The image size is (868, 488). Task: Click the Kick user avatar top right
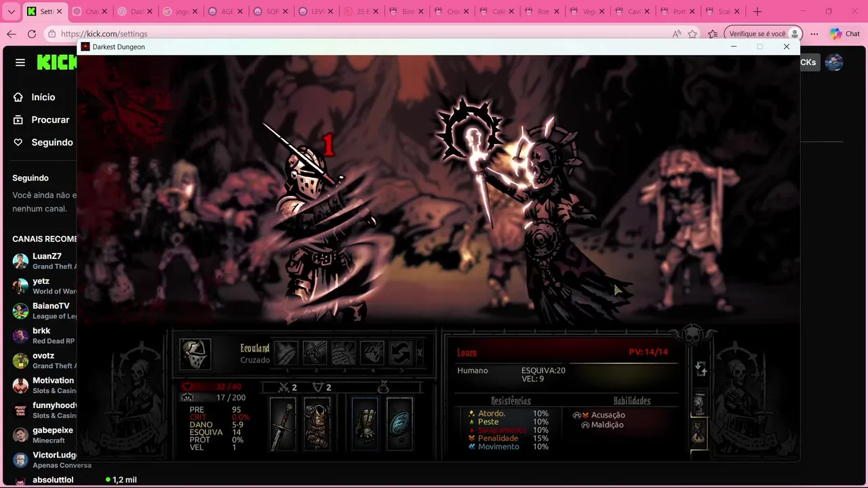tap(834, 62)
